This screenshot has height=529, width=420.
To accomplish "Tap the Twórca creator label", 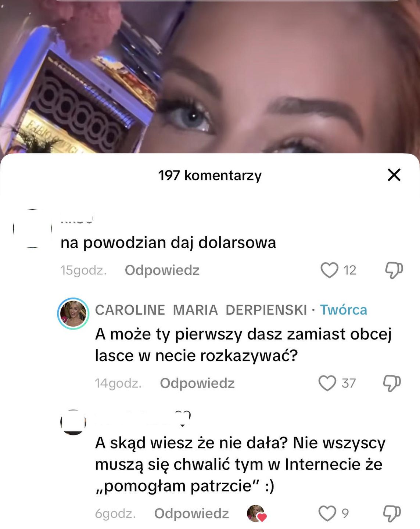I will pos(343,310).
